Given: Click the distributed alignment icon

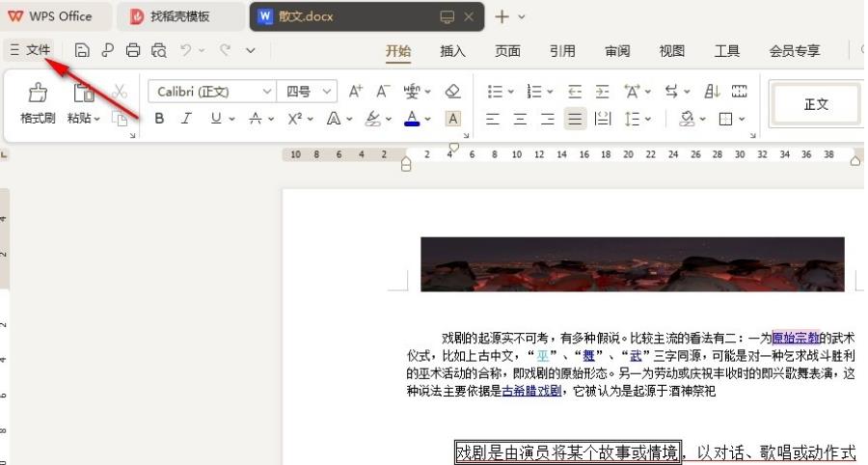Looking at the screenshot, I should coord(602,119).
